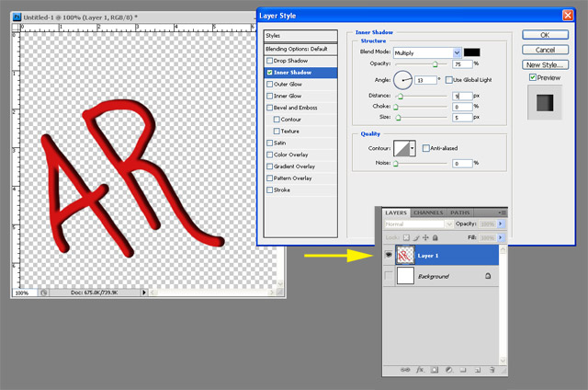Enable the Stroke checkbox

tap(269, 189)
